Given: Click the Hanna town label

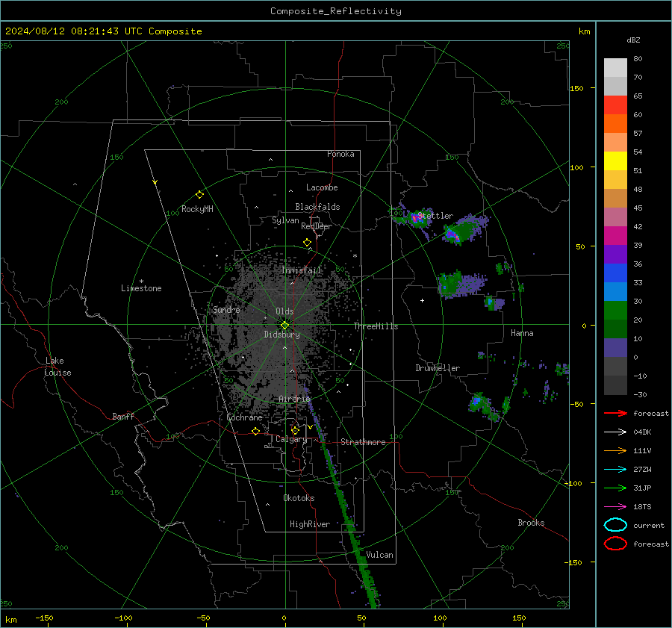Looking at the screenshot, I should pyautogui.click(x=522, y=333).
